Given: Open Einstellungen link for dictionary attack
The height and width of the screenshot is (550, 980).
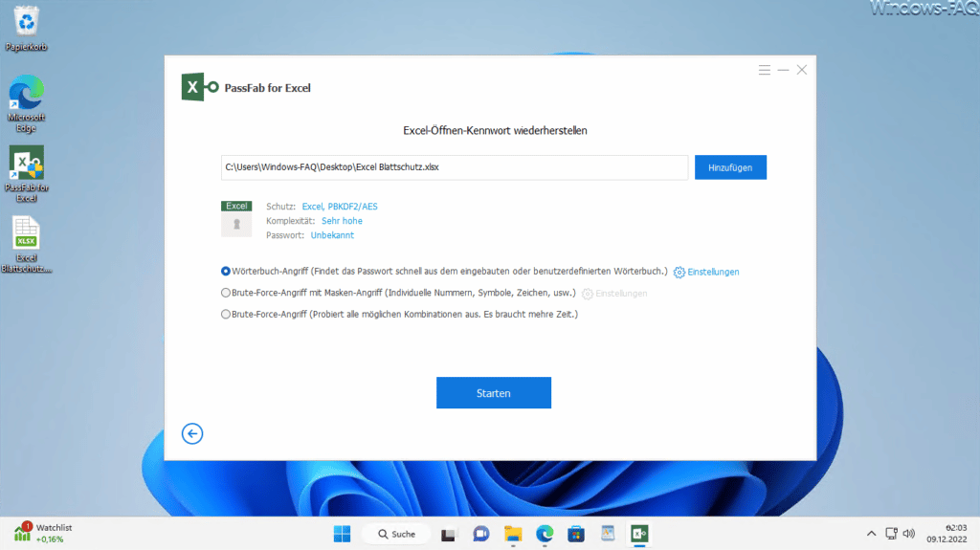Looking at the screenshot, I should pyautogui.click(x=713, y=272).
